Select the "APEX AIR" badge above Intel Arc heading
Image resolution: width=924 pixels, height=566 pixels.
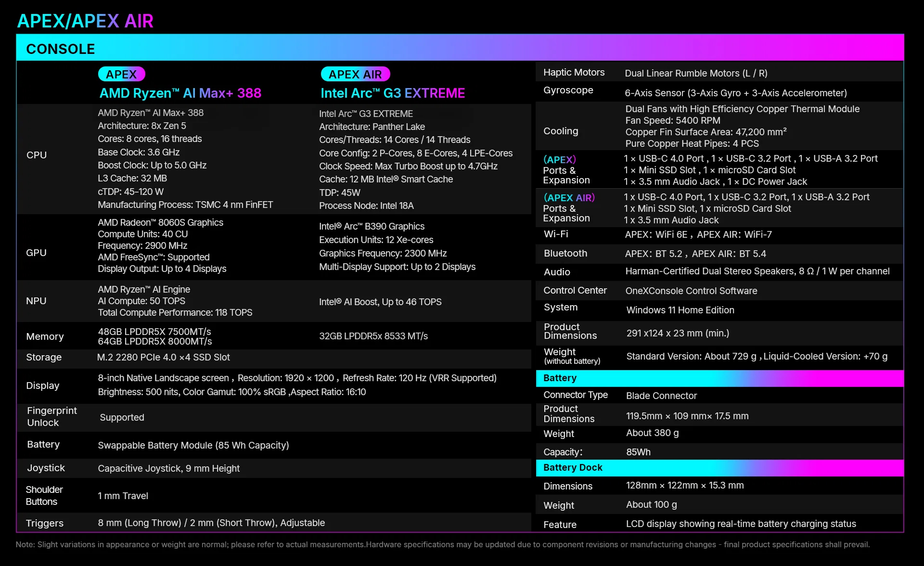click(355, 74)
